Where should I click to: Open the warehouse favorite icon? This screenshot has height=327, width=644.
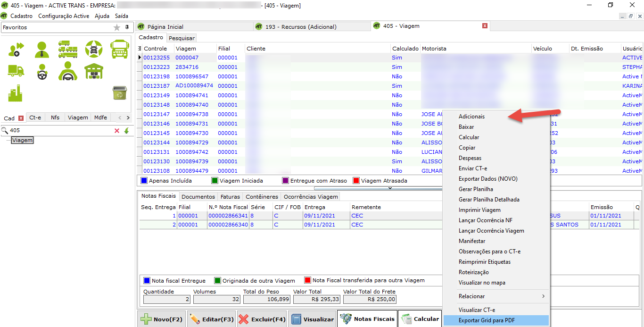[x=94, y=71]
